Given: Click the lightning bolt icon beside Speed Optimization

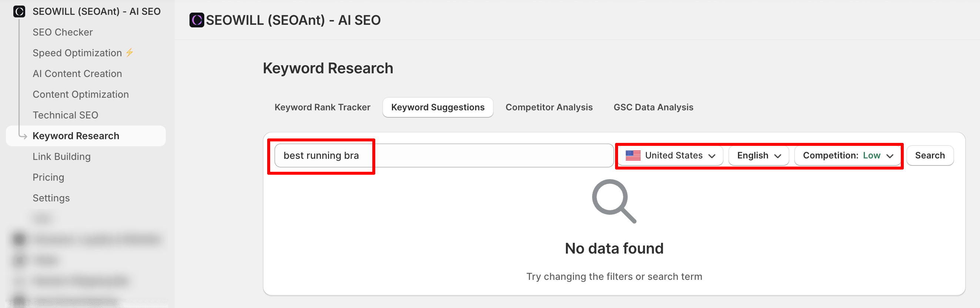Looking at the screenshot, I should point(130,53).
